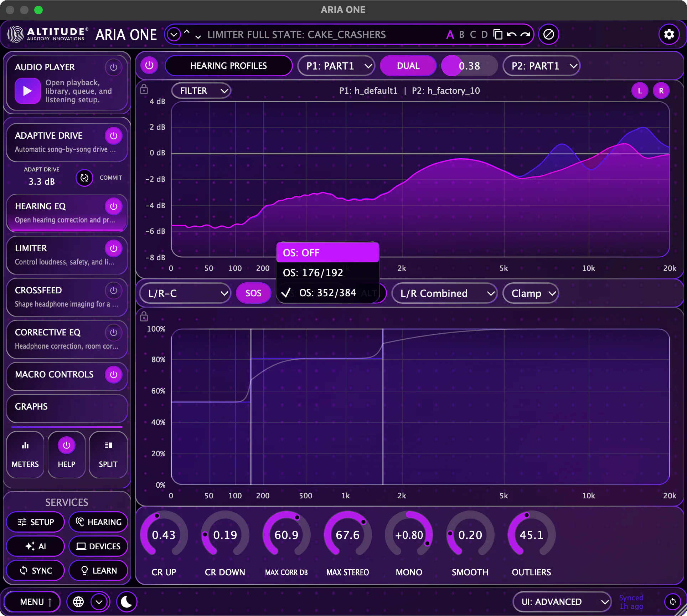
Task: Toggle Hearing Profiles section power
Action: 149,66
